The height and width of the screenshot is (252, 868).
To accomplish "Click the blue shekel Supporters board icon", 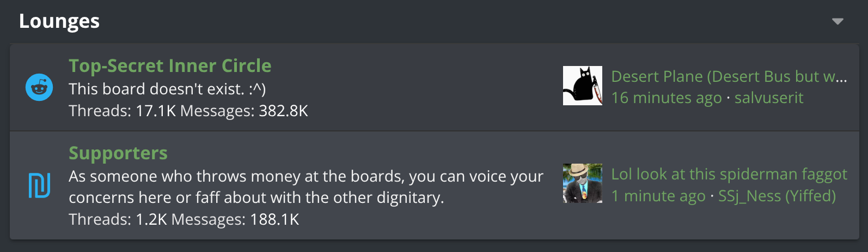I will click(39, 185).
